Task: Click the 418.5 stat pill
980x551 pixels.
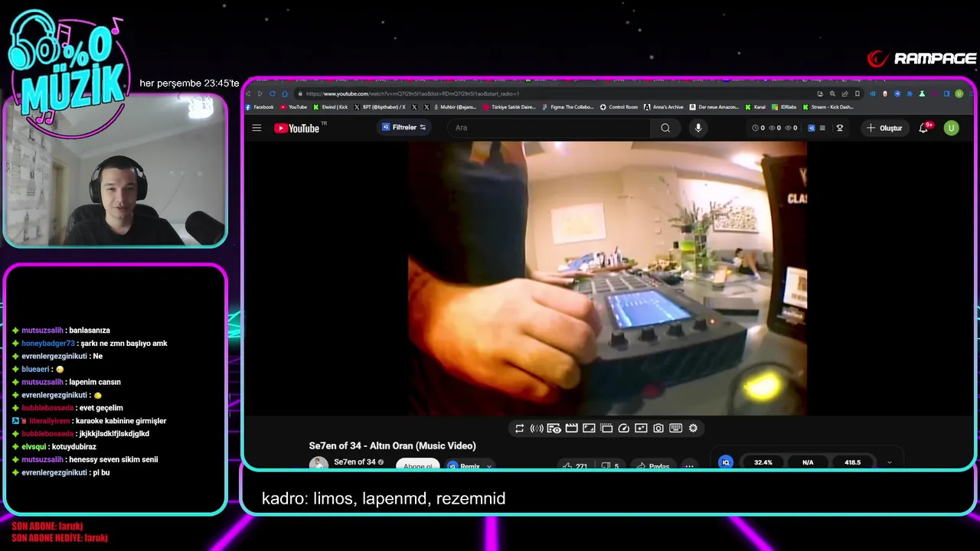Action: pyautogui.click(x=852, y=462)
